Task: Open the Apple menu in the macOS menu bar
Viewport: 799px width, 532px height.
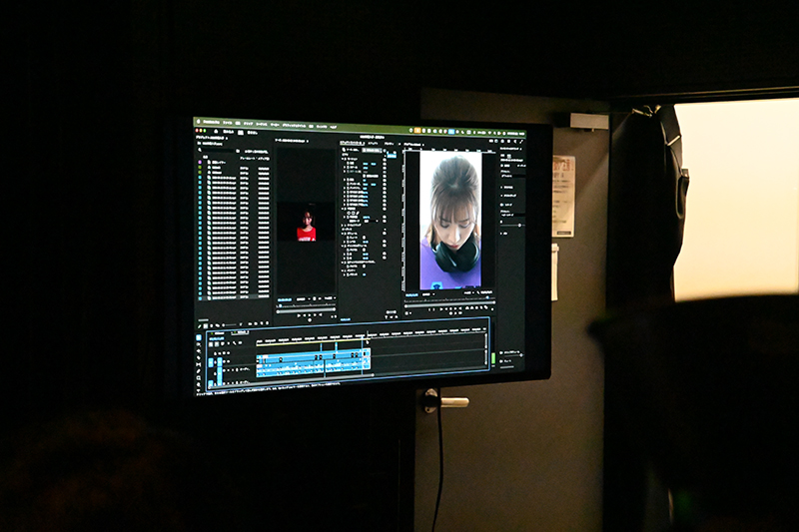Action: point(198,123)
